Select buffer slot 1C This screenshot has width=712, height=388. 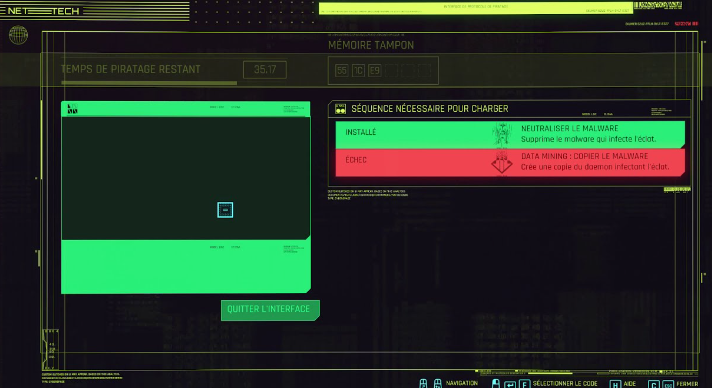(x=358, y=70)
